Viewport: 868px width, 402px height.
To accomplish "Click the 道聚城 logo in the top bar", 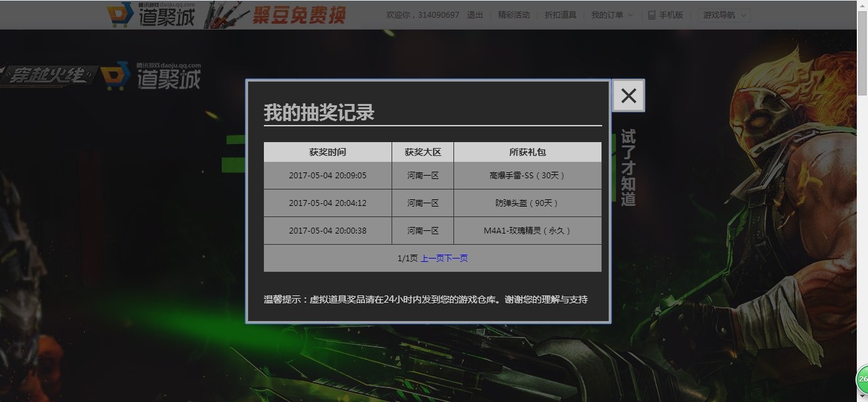I will coord(151,14).
